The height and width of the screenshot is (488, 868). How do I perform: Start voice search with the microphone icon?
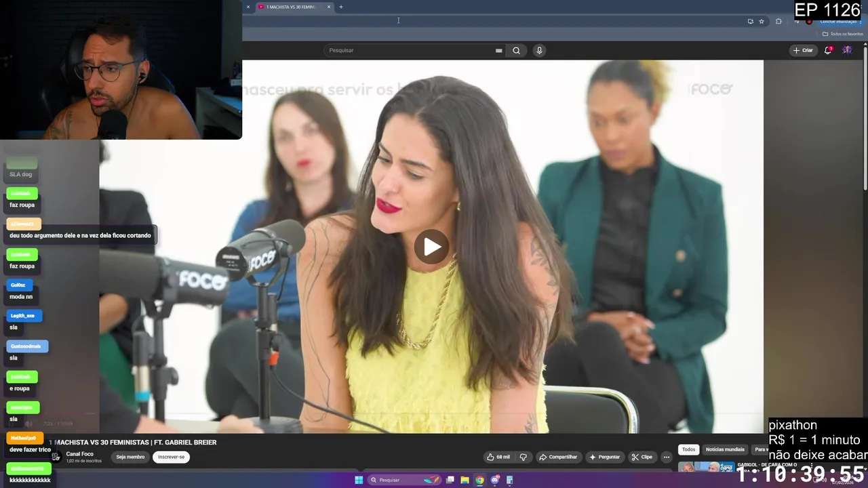point(539,50)
